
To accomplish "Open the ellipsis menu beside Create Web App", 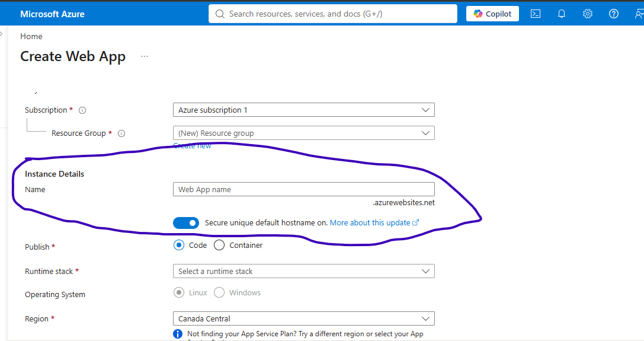I will [144, 56].
